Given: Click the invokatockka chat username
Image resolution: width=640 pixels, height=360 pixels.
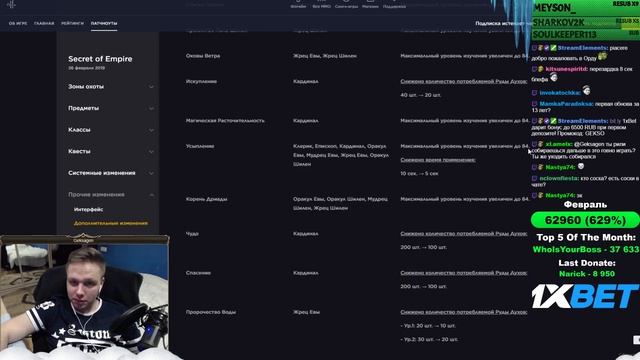Looking at the screenshot, I should [560, 93].
